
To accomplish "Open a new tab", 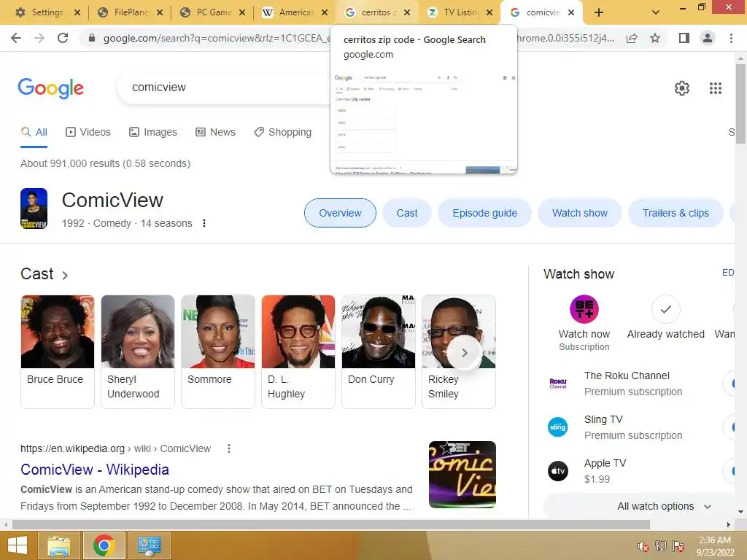I will click(599, 12).
